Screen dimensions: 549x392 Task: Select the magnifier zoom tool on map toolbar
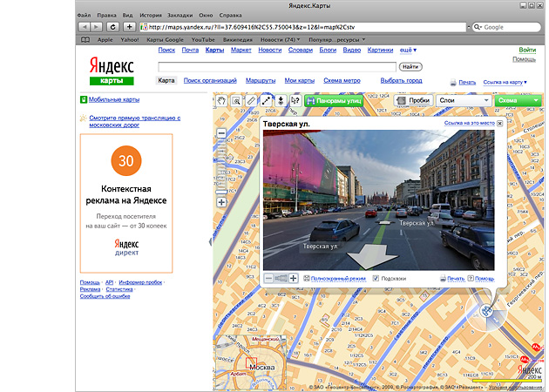coord(236,101)
